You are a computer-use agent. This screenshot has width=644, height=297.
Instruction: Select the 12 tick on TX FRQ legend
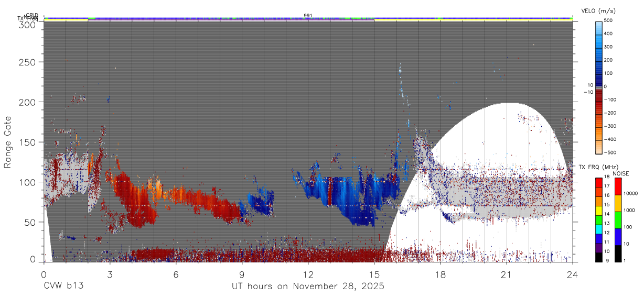(x=608, y=234)
